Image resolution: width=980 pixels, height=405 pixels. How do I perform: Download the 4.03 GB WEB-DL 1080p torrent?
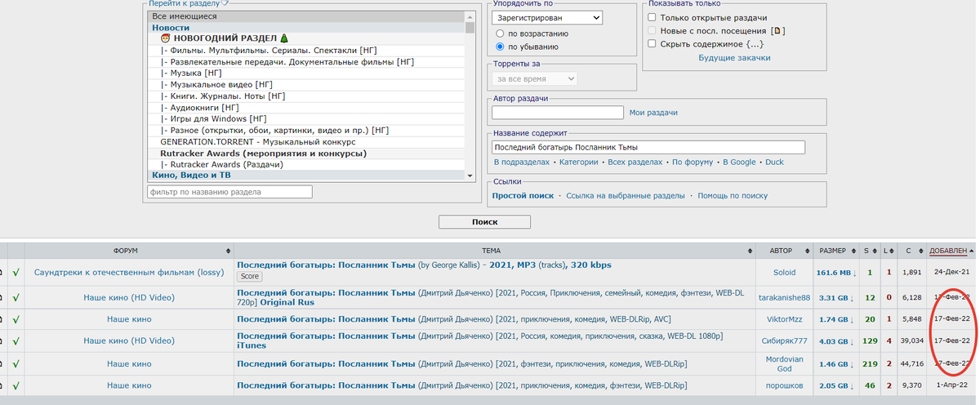coord(835,340)
